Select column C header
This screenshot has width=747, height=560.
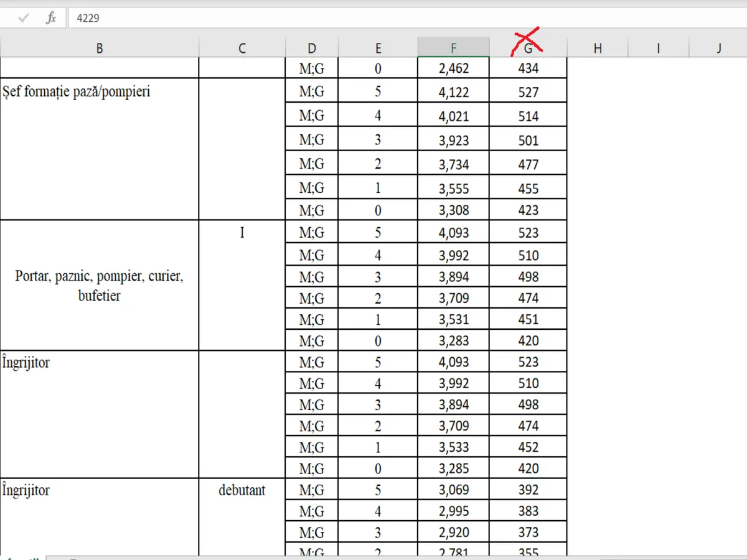click(x=242, y=48)
